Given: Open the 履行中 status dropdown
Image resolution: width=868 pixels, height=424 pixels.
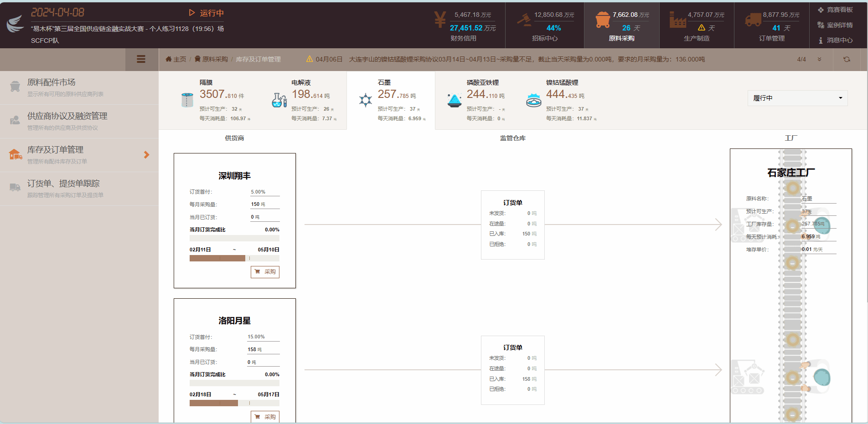Looking at the screenshot, I should click(797, 98).
